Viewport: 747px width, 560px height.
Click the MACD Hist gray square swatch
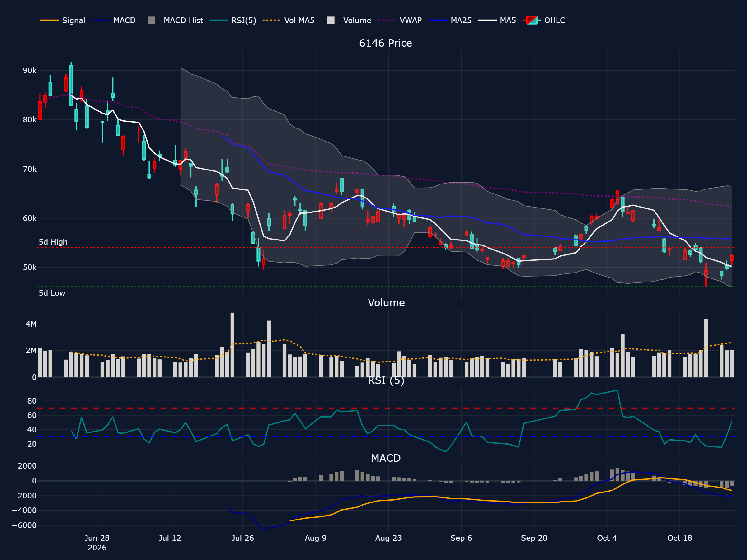click(151, 20)
